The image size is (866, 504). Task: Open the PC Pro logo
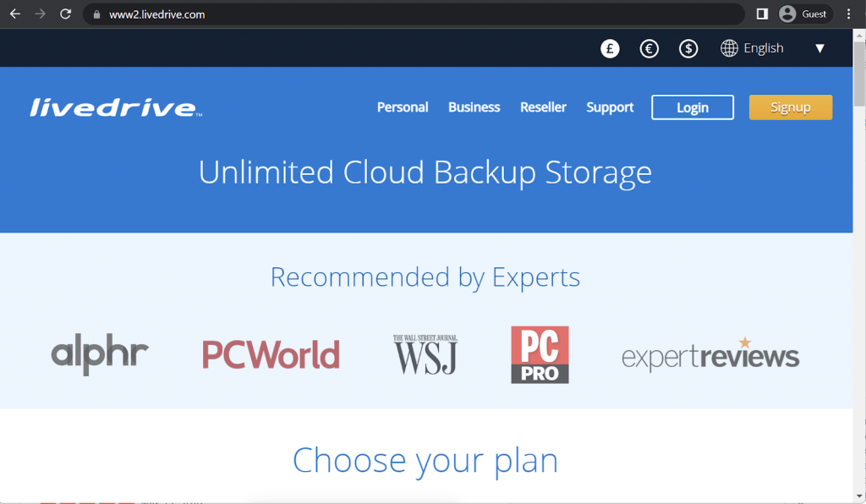tap(539, 353)
